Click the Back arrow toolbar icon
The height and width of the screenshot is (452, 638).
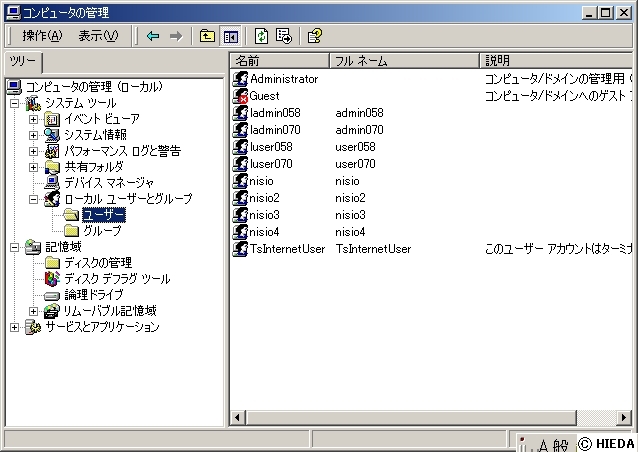(153, 36)
